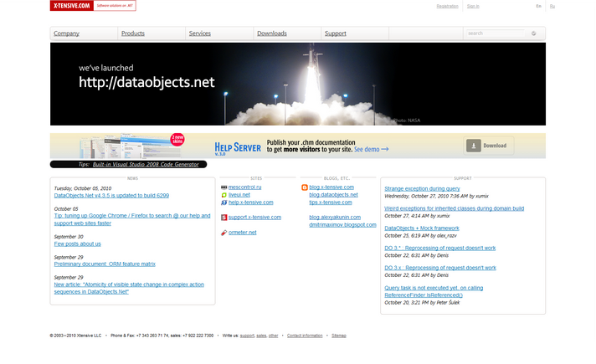Open the Downloads menu

272,33
